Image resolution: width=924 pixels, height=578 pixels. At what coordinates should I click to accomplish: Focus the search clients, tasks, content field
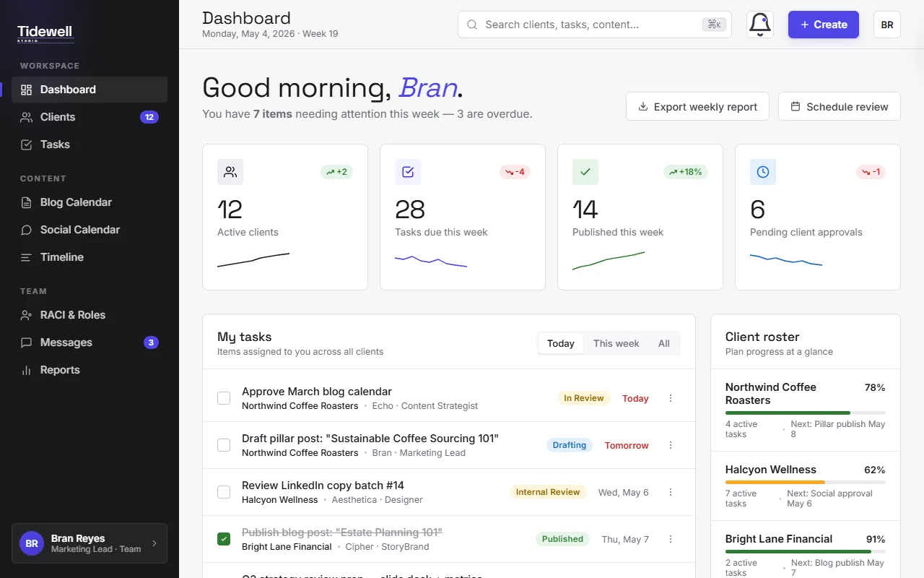point(595,25)
